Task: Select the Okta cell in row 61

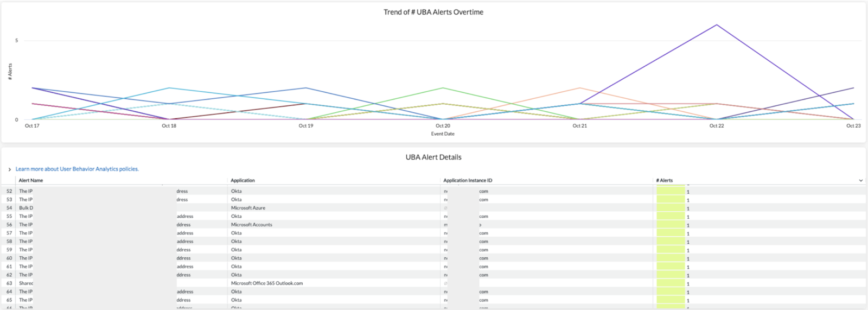Action: (x=237, y=267)
